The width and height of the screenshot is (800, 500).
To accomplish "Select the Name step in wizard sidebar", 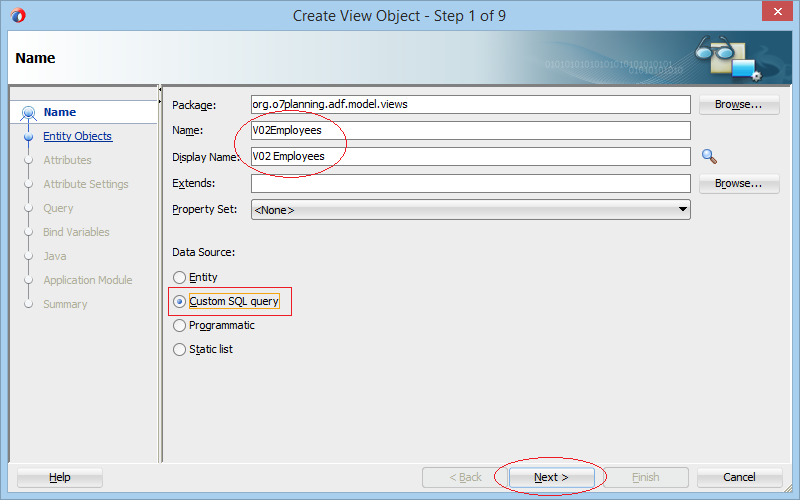I will click(x=60, y=112).
